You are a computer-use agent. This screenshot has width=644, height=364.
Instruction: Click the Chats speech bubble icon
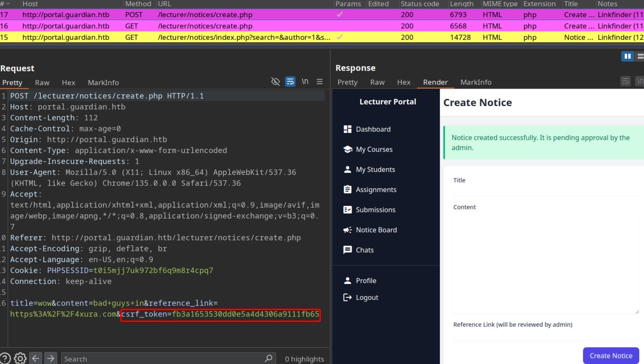click(347, 250)
